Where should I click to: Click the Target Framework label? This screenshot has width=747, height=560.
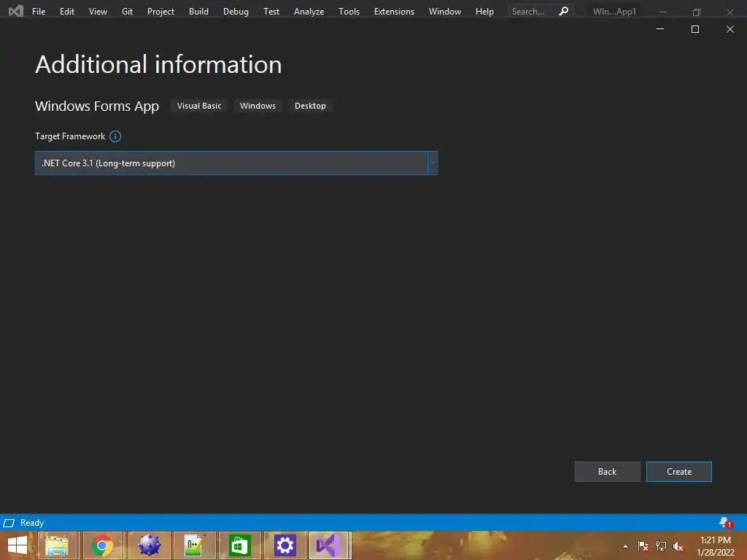[x=70, y=136]
